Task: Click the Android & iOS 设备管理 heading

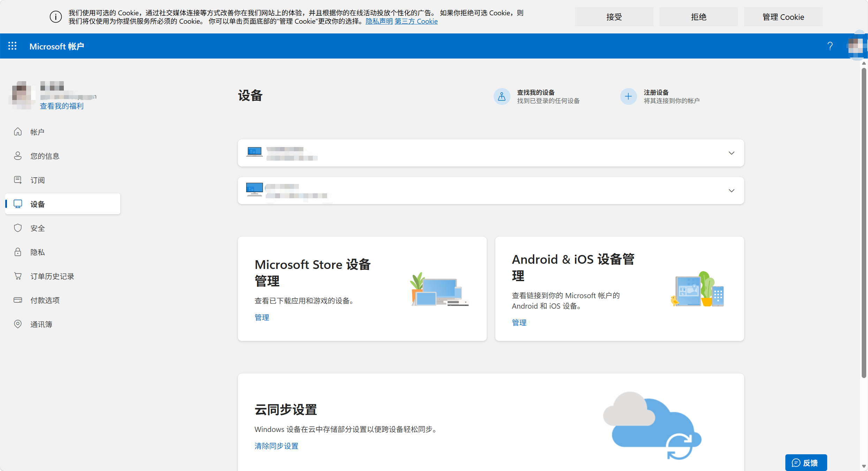Action: pyautogui.click(x=573, y=268)
